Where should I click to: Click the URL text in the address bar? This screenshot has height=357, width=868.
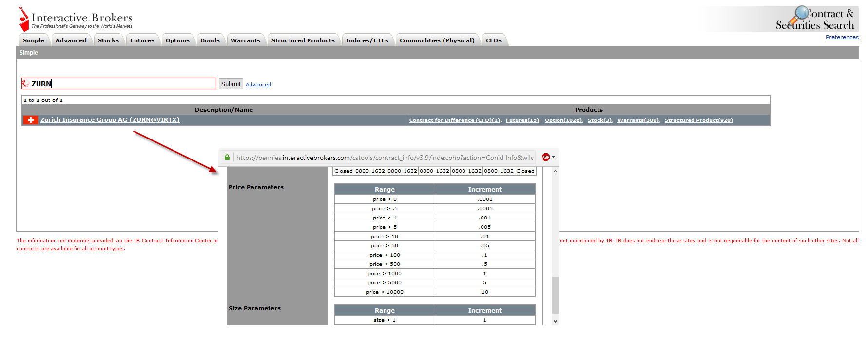point(385,158)
